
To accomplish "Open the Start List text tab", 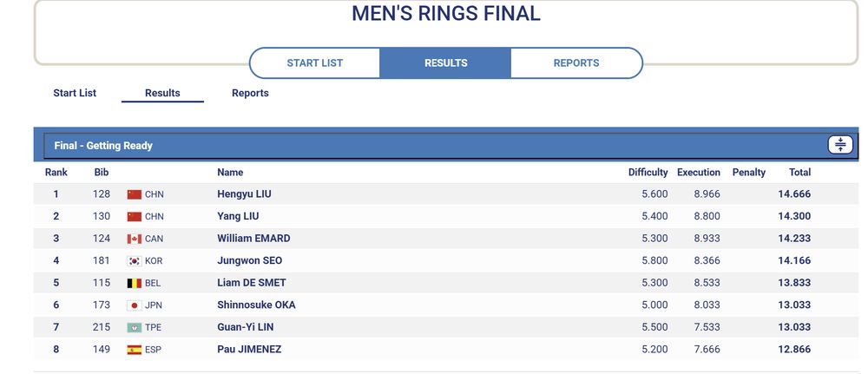I will click(x=75, y=93).
